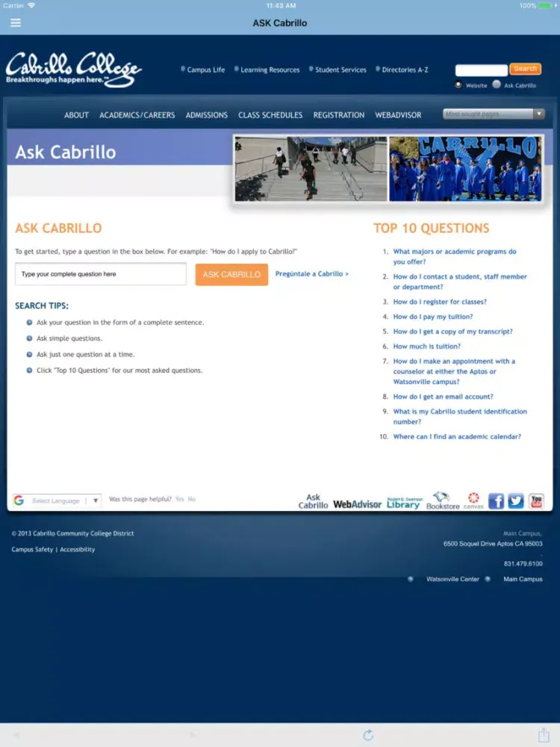Click the ASK CABRILLO button
The image size is (560, 747).
pos(231,274)
